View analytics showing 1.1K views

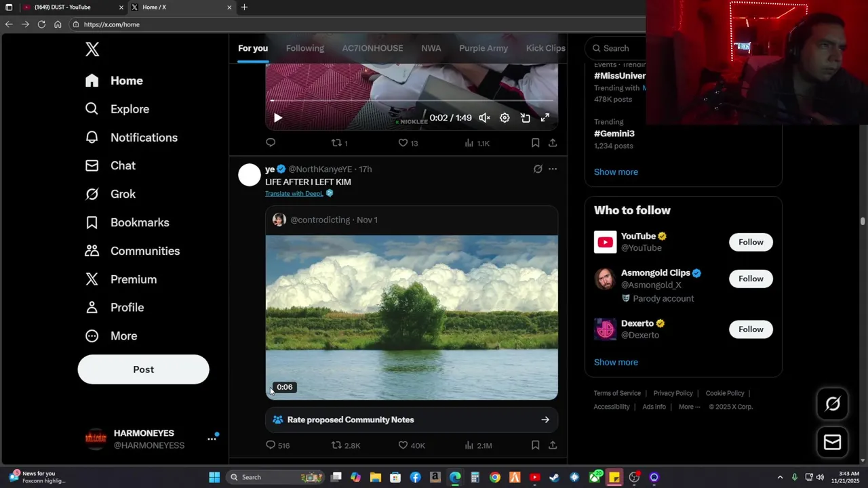pos(477,143)
